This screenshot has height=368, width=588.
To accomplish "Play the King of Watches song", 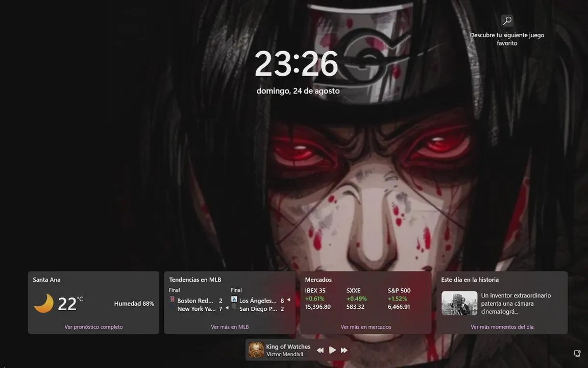I will [x=332, y=350].
